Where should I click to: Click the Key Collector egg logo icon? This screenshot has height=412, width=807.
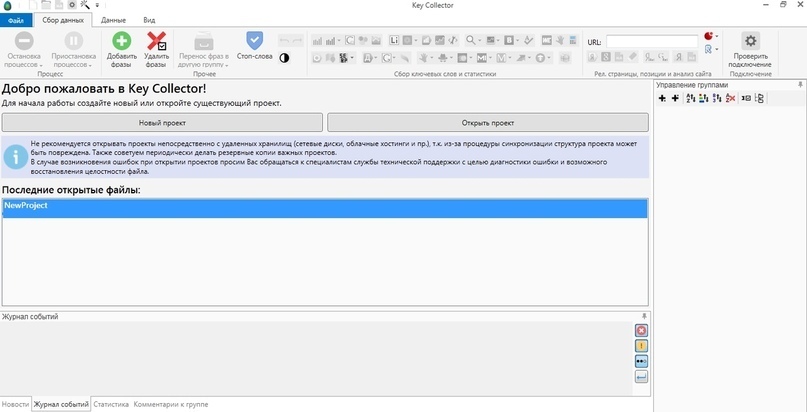pos(6,6)
